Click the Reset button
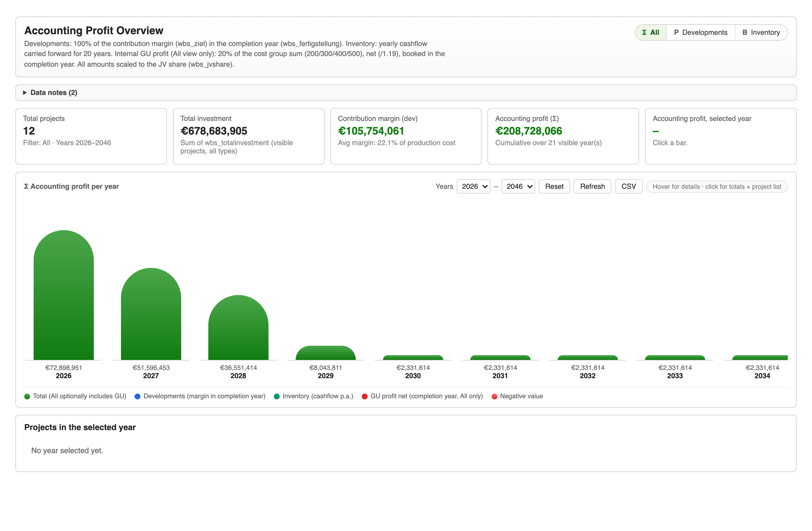 554,186
